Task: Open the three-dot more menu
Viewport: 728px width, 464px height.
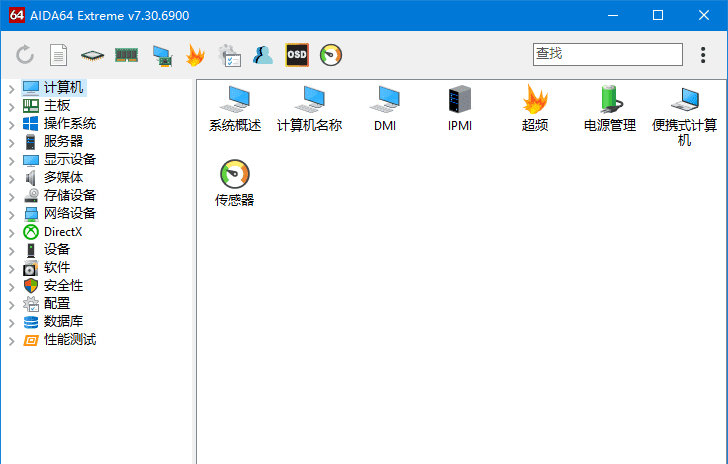Action: click(x=703, y=55)
